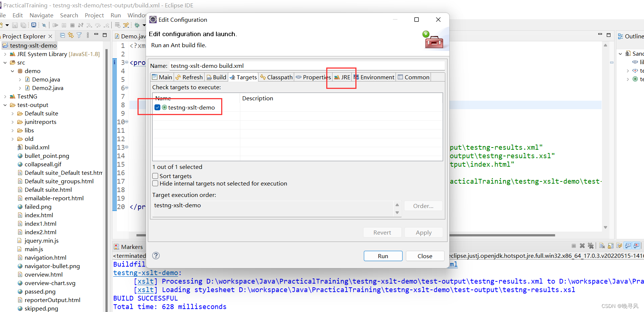Screen dimensions: 644x312
Task: Toggle Use Step Filters toolbar icon
Action: click(x=126, y=25)
